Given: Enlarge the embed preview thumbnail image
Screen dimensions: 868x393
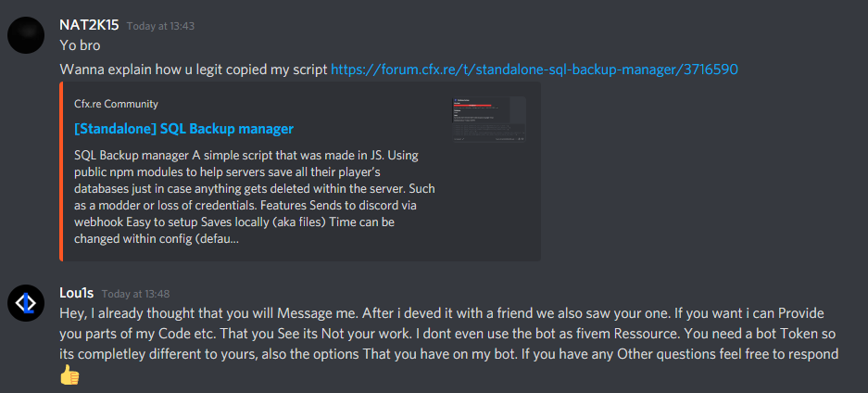Looking at the screenshot, I should point(489,119).
